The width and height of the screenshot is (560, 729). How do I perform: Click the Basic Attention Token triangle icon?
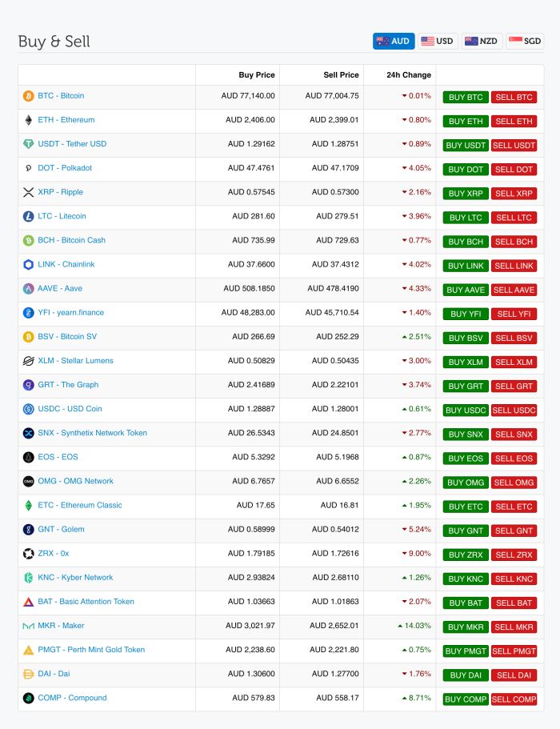tap(28, 602)
